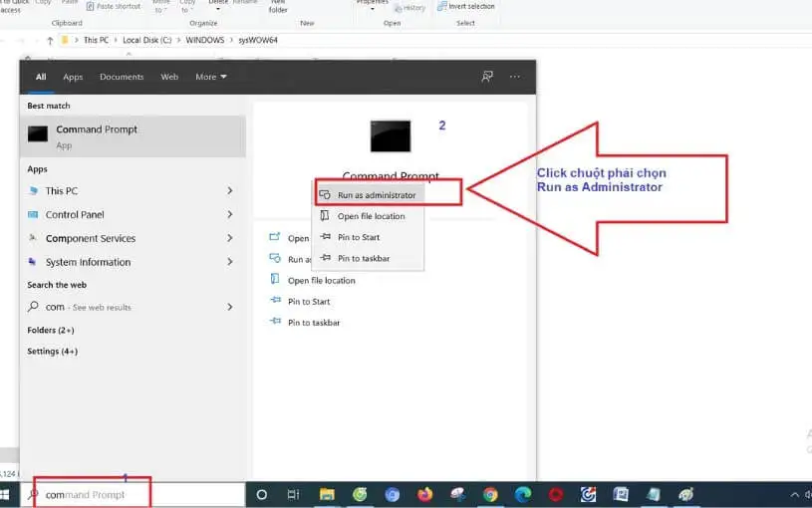Click This PC in Explorer breadcrumb

(x=97, y=40)
